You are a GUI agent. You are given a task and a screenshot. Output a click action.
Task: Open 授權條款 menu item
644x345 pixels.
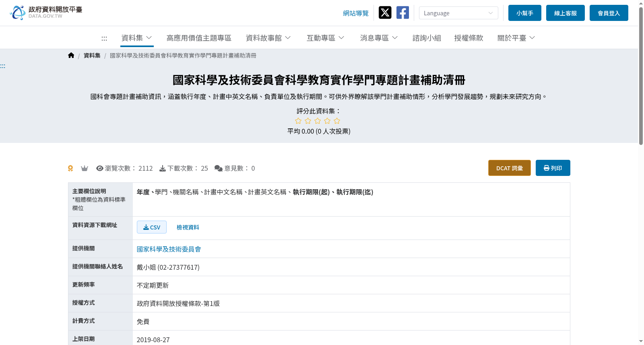tap(469, 38)
